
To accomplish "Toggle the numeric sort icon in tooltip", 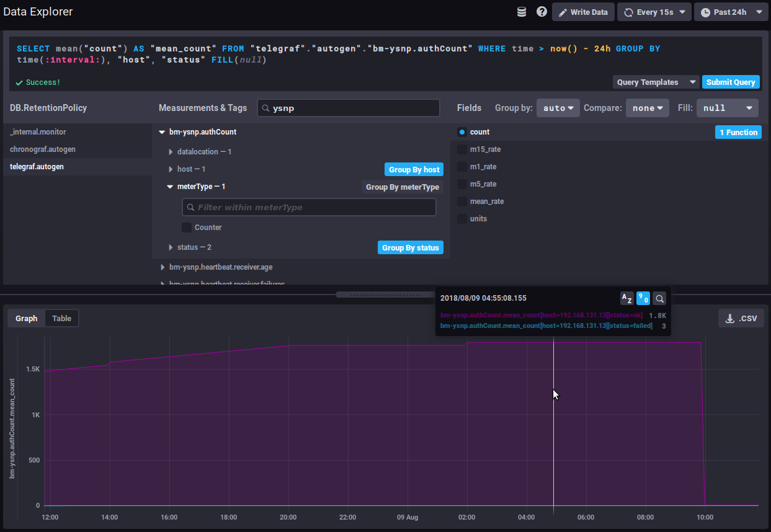I will (643, 298).
